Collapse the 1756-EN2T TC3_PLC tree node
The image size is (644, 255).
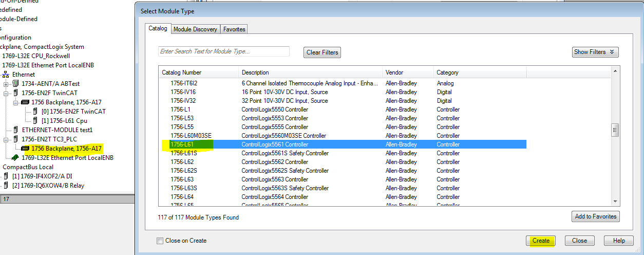pos(6,139)
